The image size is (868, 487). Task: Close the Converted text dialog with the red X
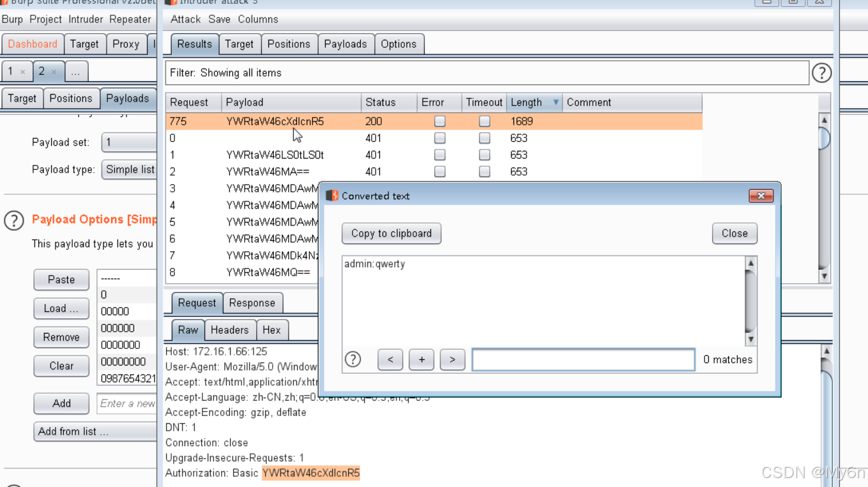point(761,196)
